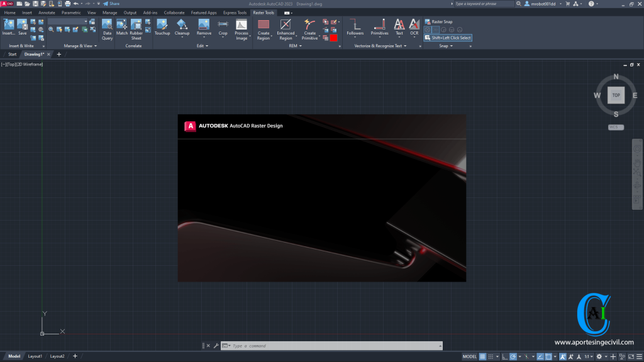
Task: Toggle Shift+Left Click Select option
Action: pos(448,38)
